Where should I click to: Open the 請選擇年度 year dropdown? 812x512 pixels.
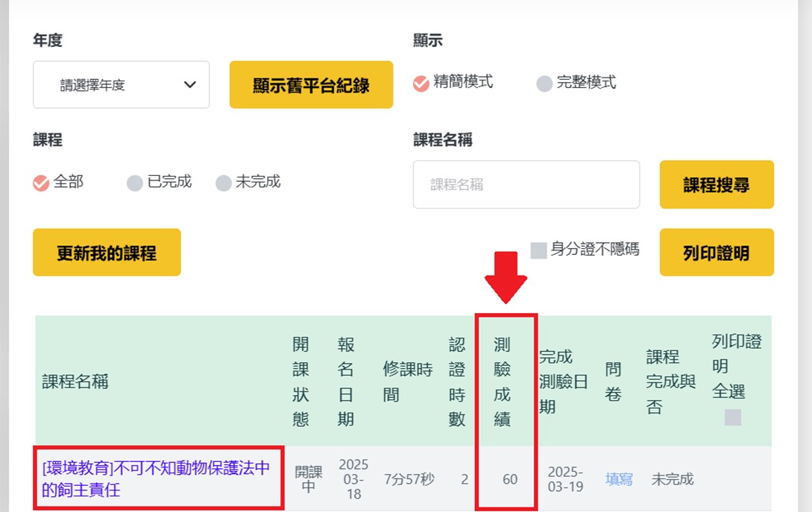122,85
